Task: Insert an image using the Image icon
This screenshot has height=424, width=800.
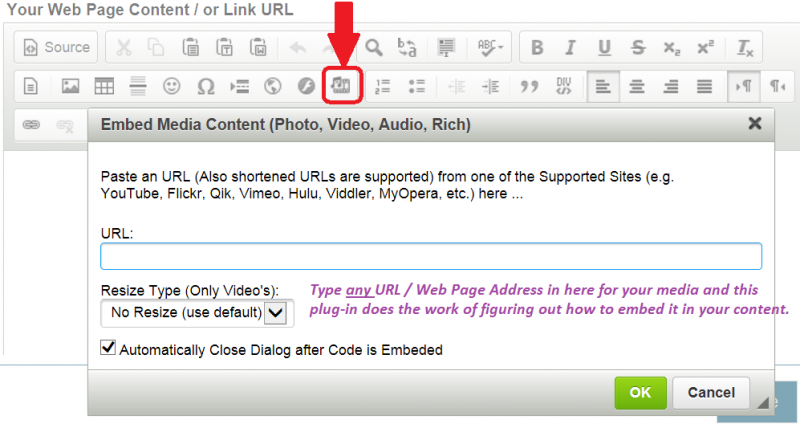Action: 70,86
